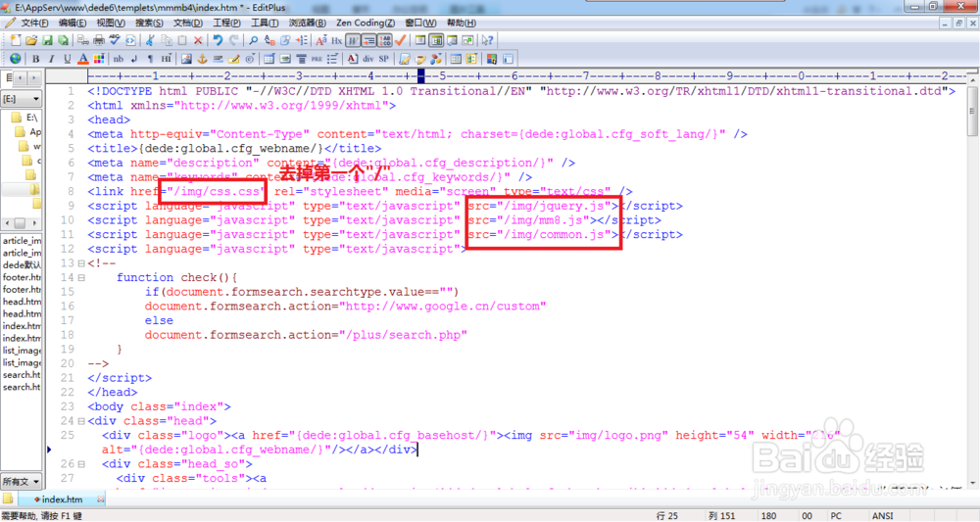The image size is (980, 522).
Task: Open the 工具(T) menu
Action: tap(265, 24)
